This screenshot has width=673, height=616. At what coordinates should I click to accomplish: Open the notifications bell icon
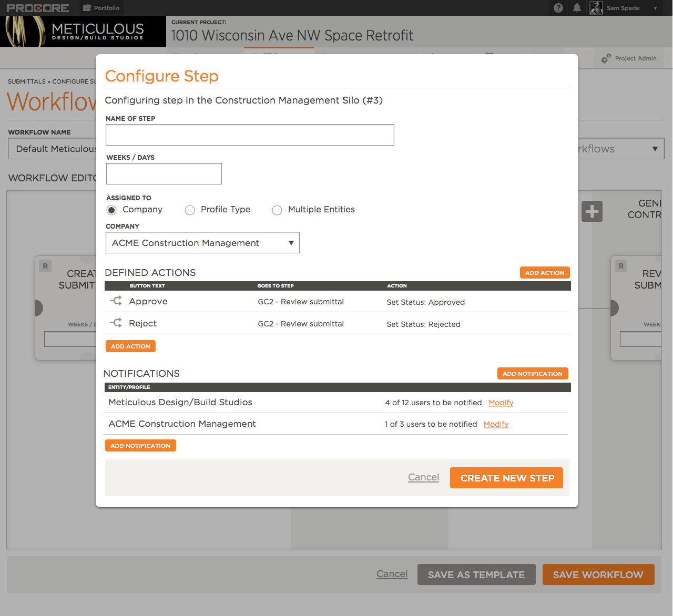[577, 8]
